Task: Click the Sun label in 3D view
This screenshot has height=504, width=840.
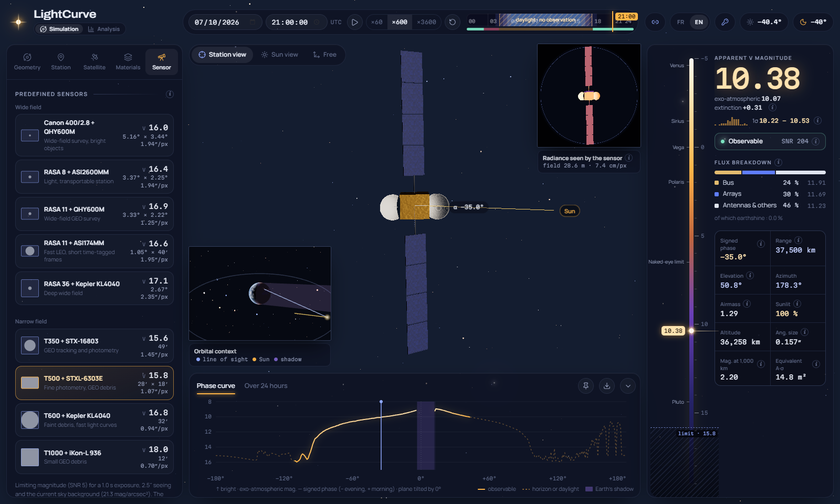Action: pos(570,211)
